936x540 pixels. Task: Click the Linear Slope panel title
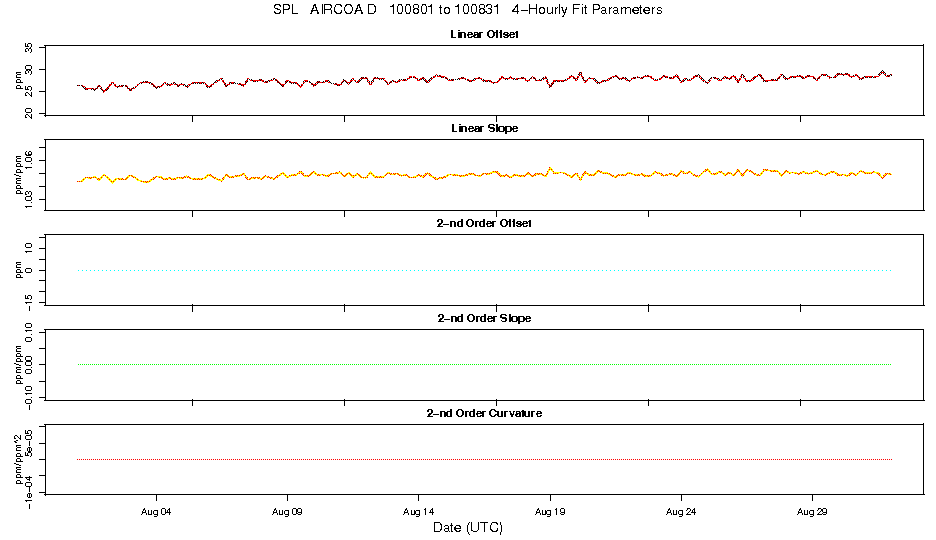point(484,128)
